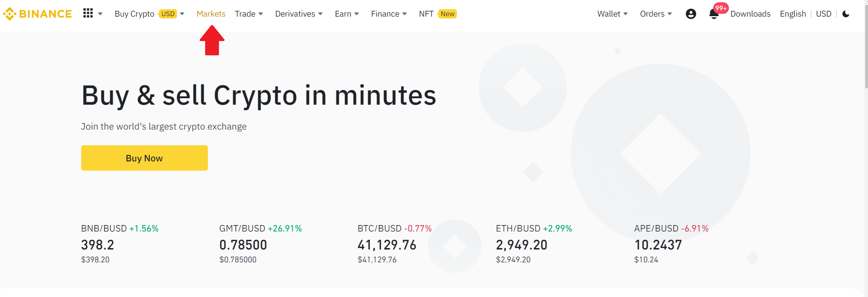Go to the Downloads link

(750, 14)
